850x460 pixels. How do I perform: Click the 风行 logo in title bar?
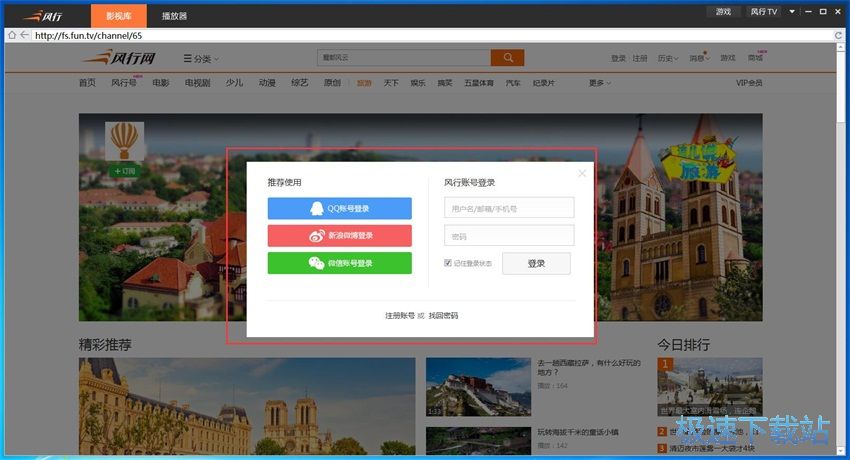click(x=43, y=16)
